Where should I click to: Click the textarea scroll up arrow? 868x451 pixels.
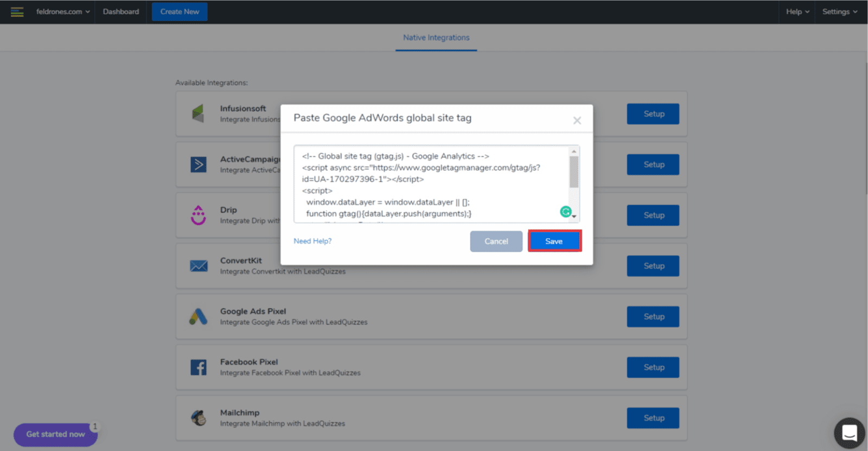(x=574, y=151)
